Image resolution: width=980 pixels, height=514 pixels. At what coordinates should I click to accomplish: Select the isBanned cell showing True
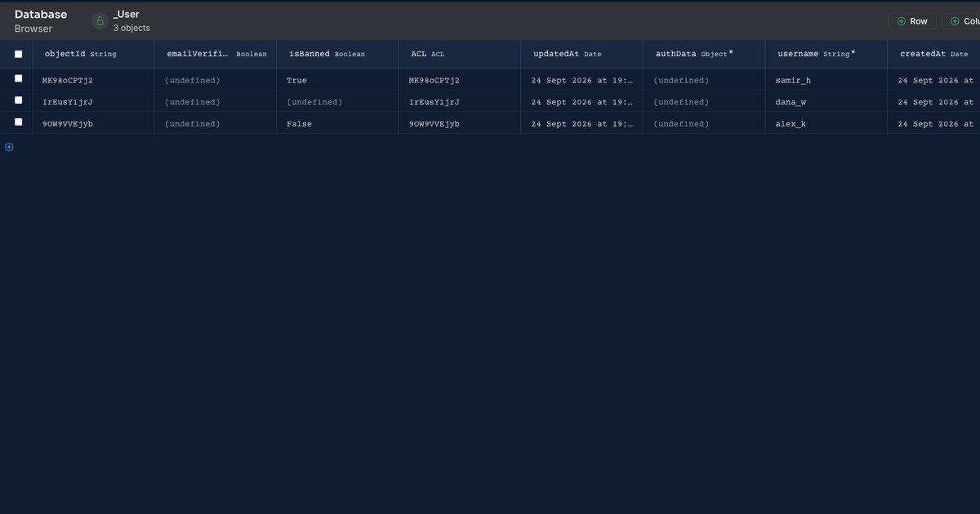337,80
